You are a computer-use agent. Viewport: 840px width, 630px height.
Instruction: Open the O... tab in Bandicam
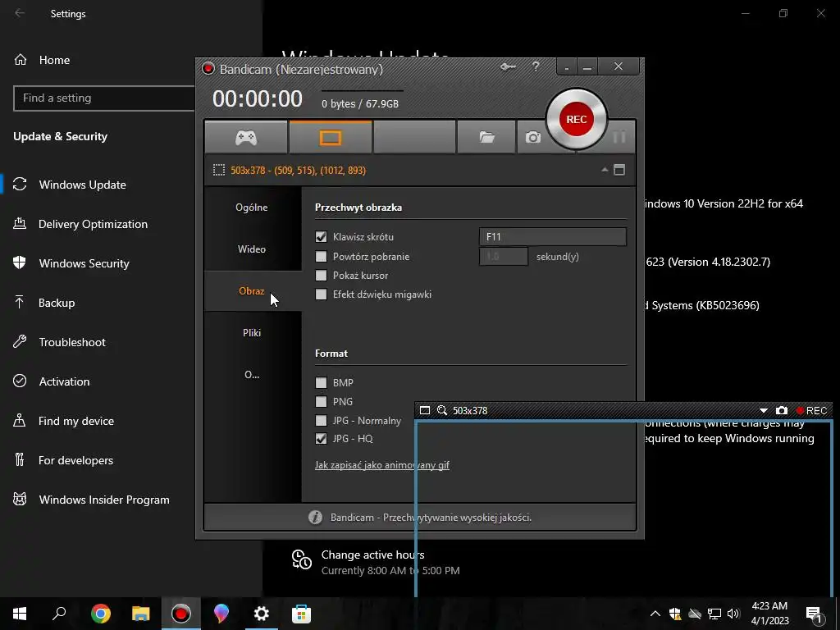(x=252, y=374)
